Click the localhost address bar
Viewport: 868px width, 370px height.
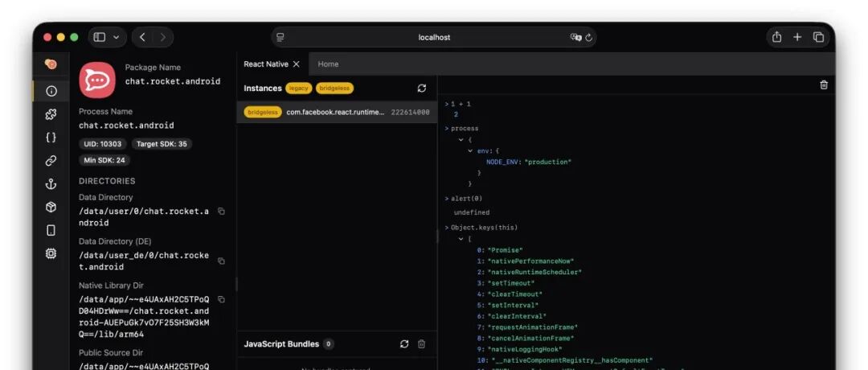(434, 37)
